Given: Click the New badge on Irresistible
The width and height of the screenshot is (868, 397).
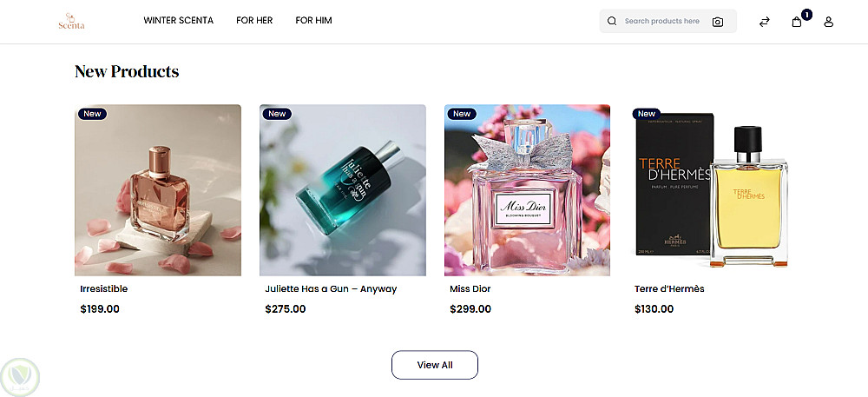Looking at the screenshot, I should pyautogui.click(x=93, y=114).
